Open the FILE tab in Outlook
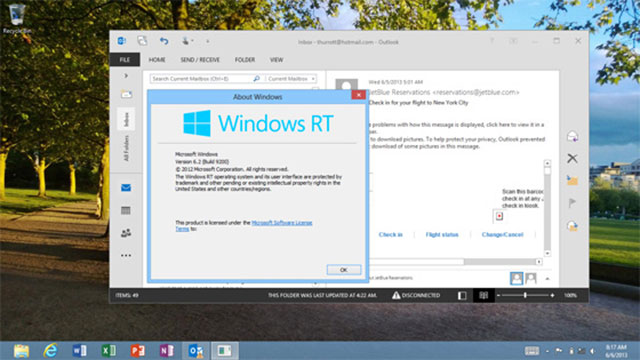This screenshot has height=360, width=640. point(124,60)
